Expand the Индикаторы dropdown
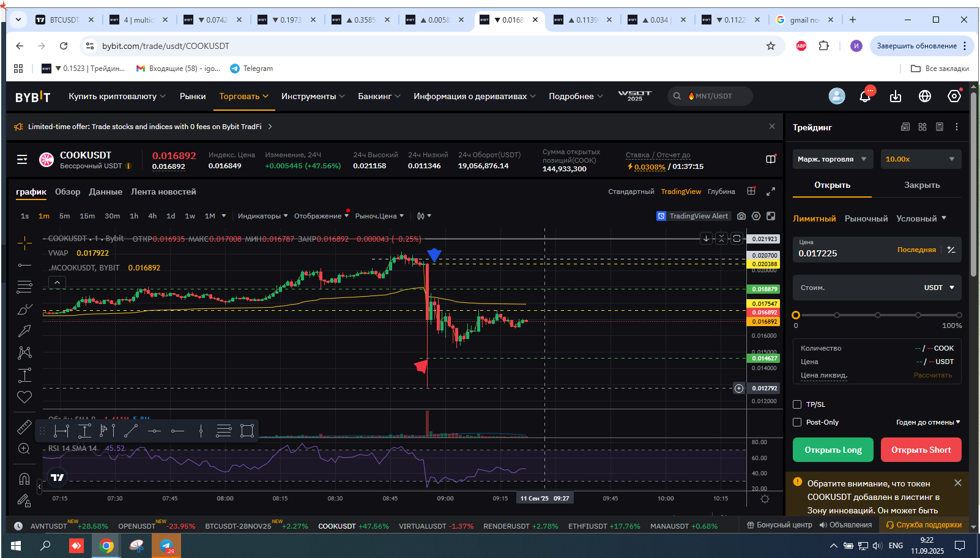 click(262, 216)
